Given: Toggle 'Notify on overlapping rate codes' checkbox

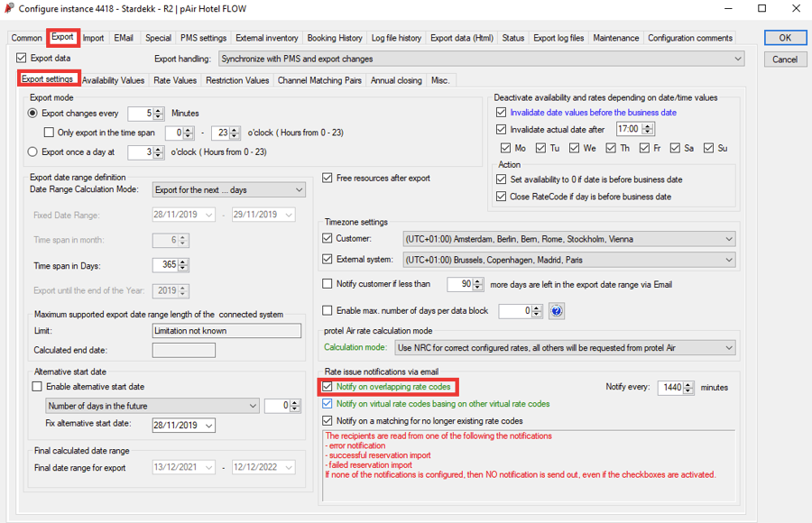Looking at the screenshot, I should tap(328, 387).
